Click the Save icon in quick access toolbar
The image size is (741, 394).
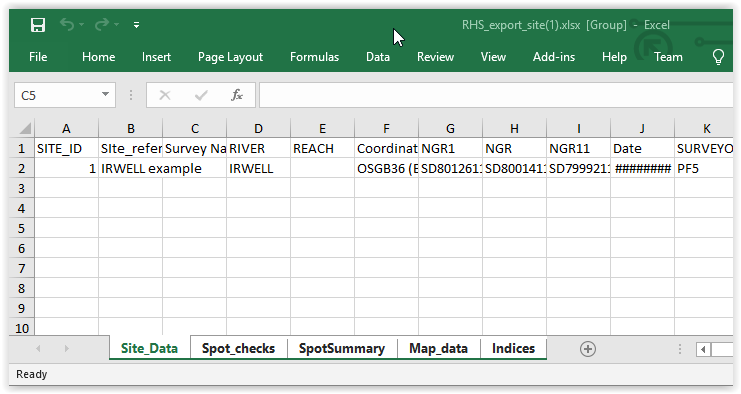pos(38,25)
